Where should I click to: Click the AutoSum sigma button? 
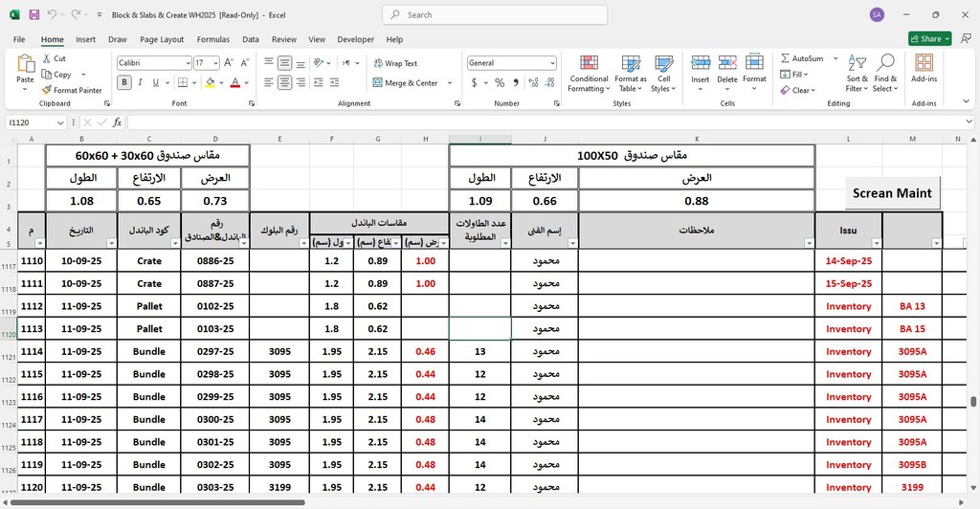pos(803,58)
